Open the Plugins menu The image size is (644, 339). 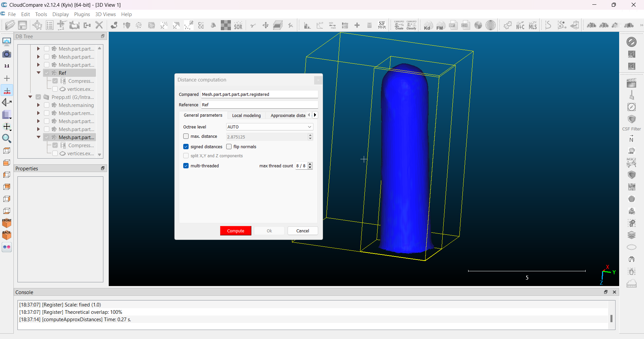(82, 14)
